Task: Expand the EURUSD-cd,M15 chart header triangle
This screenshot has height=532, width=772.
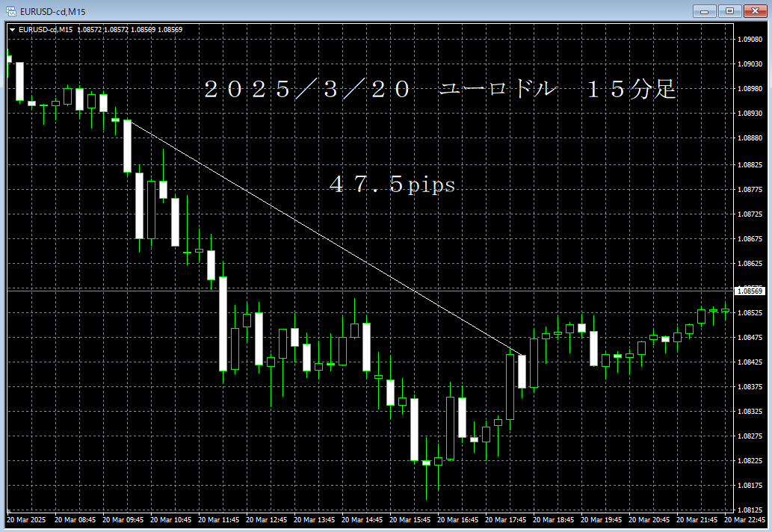Action: tap(12, 30)
